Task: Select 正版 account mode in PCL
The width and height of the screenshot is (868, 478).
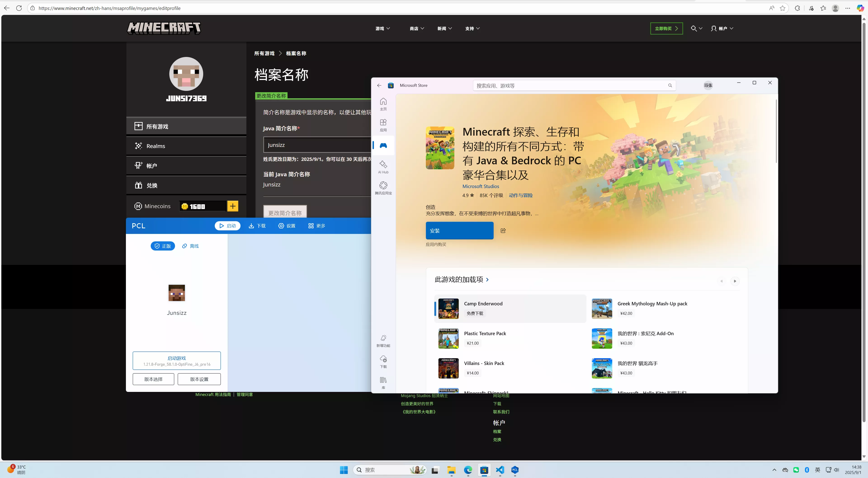Action: pyautogui.click(x=163, y=246)
